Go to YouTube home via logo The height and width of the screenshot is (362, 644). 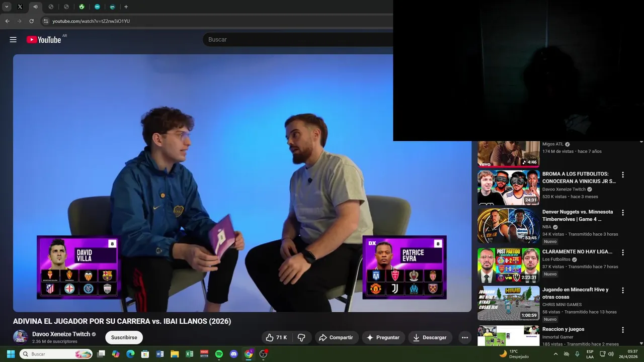pyautogui.click(x=44, y=40)
